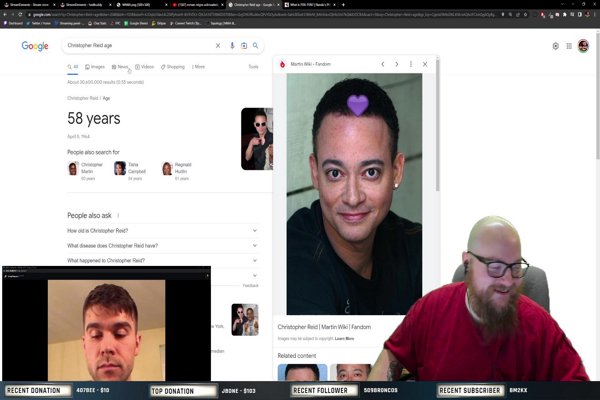Click into the "Christopher Reid age" search field

click(138, 46)
